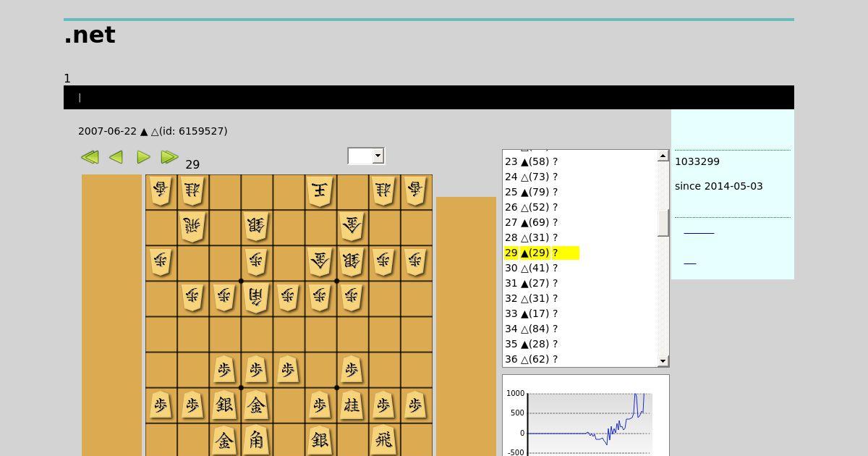Click the .net site title

(90, 35)
